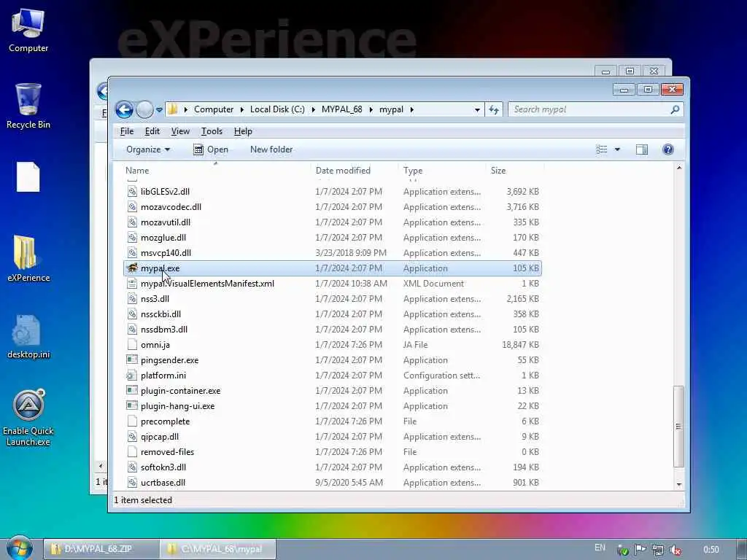Click the New folder button

pyautogui.click(x=271, y=149)
